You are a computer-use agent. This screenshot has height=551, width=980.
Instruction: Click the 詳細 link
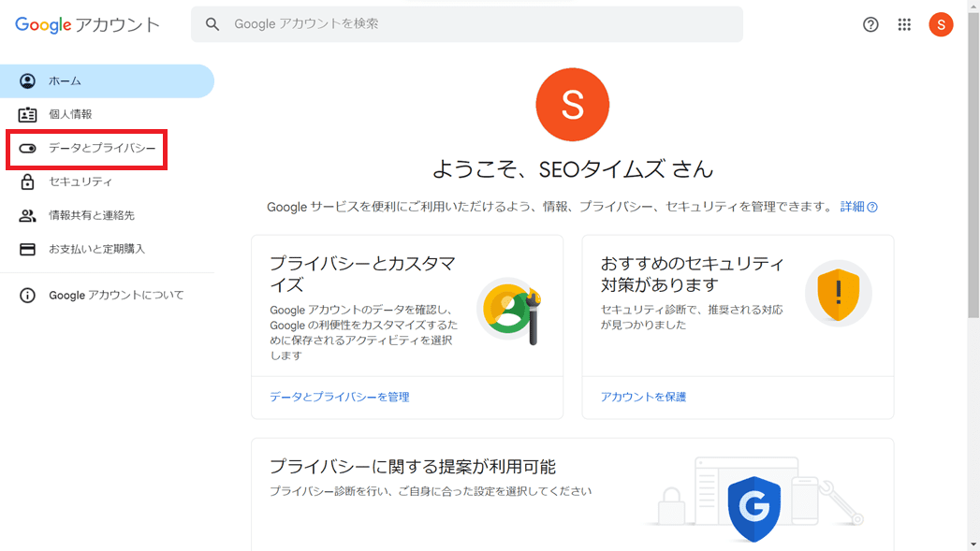click(x=852, y=207)
